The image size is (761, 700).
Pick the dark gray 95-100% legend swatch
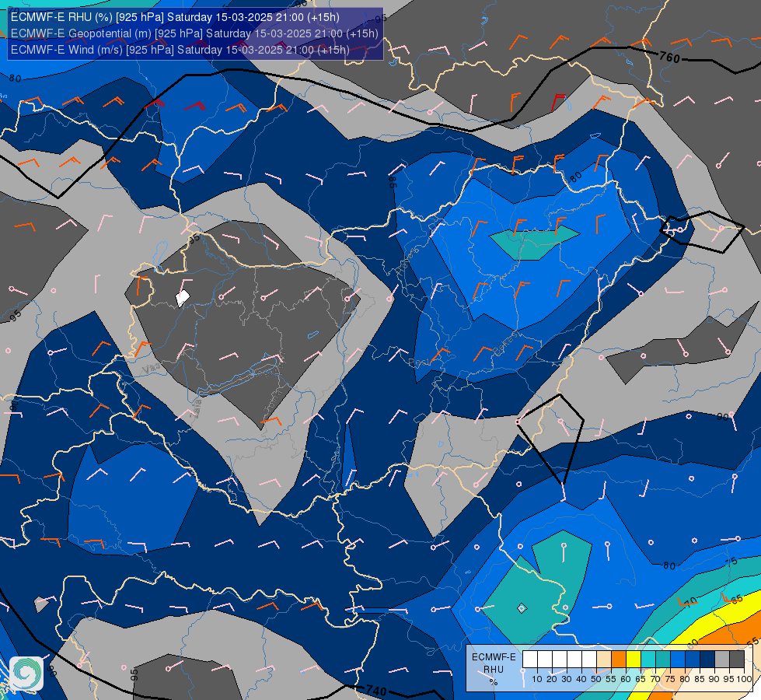737,660
